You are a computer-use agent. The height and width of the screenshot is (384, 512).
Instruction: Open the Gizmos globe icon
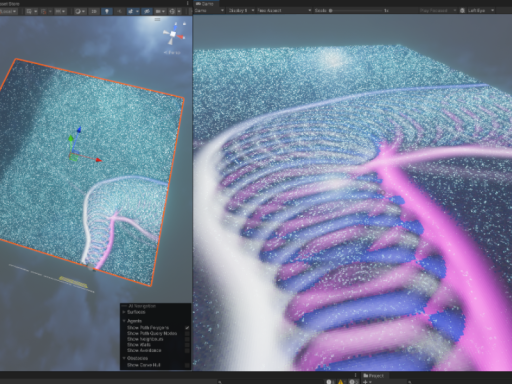(172, 11)
